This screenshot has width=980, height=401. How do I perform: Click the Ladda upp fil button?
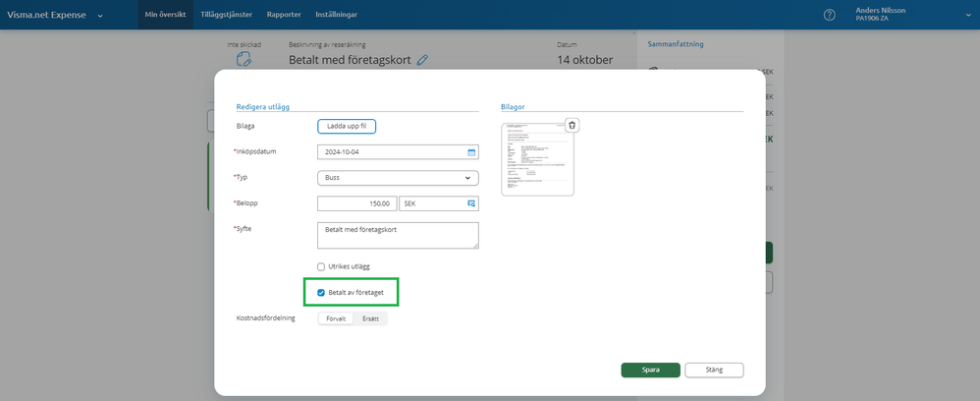coord(347,126)
